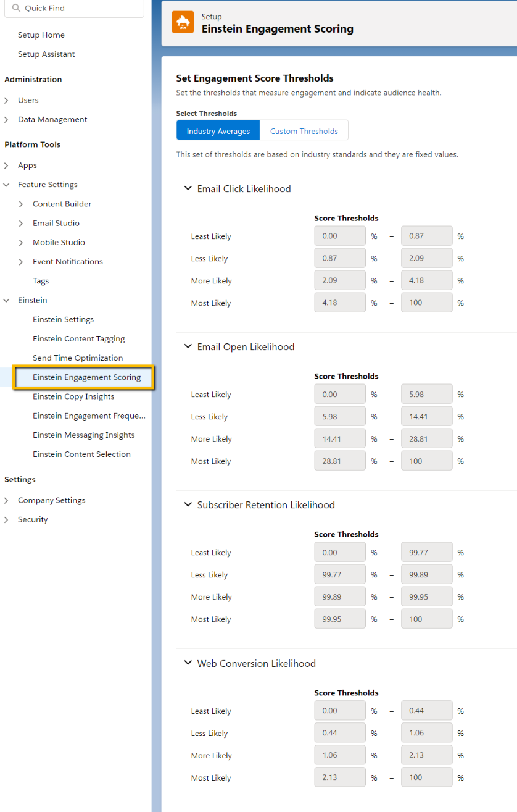Click the Einstein Engagement Scoring header icon
517x812 pixels.
(183, 22)
